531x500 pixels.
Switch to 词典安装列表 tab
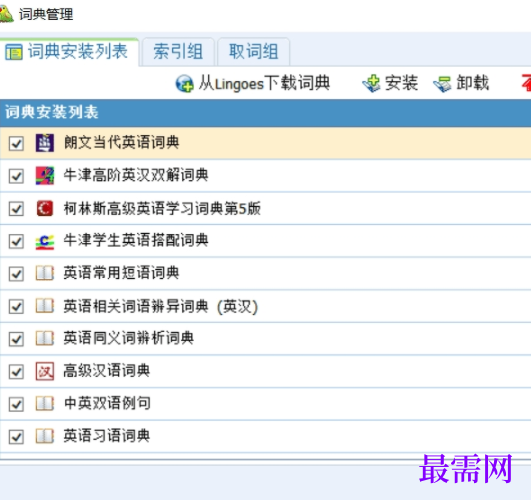point(69,52)
